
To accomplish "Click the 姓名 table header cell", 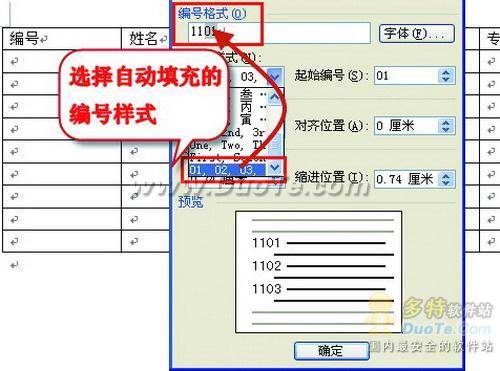I will click(146, 39).
